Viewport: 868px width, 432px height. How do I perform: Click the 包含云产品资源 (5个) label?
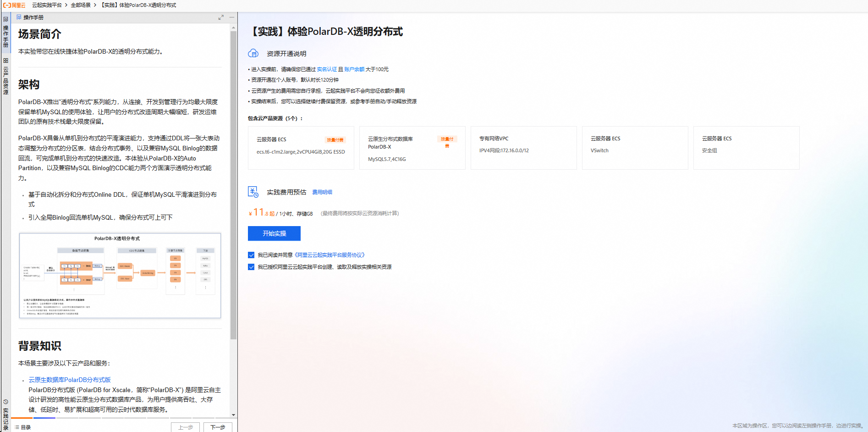tap(275, 118)
